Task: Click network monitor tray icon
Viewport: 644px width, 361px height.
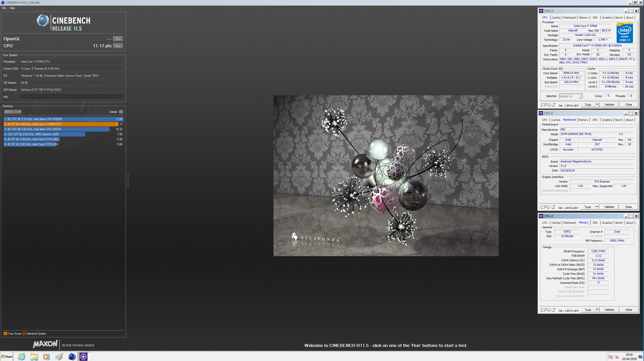Action: click(640, 357)
